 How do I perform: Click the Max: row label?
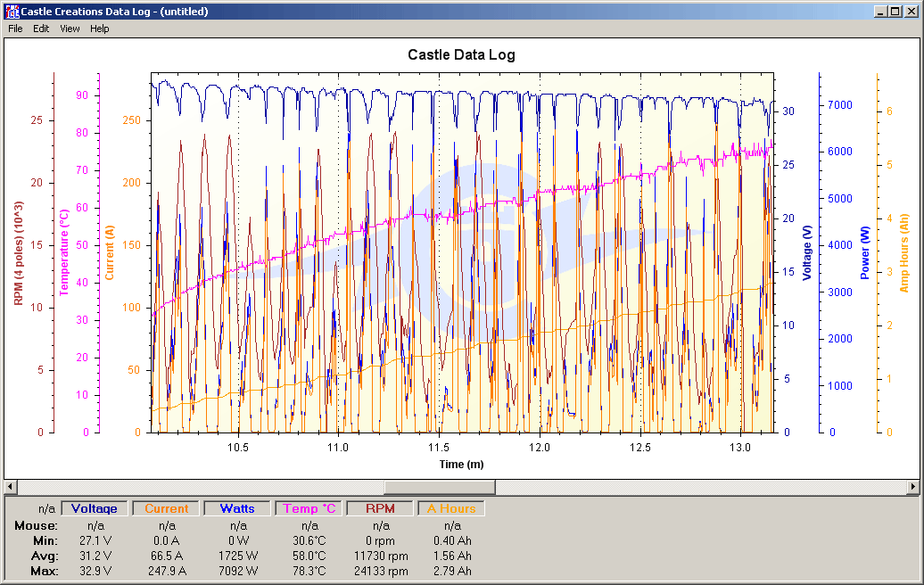click(x=45, y=571)
